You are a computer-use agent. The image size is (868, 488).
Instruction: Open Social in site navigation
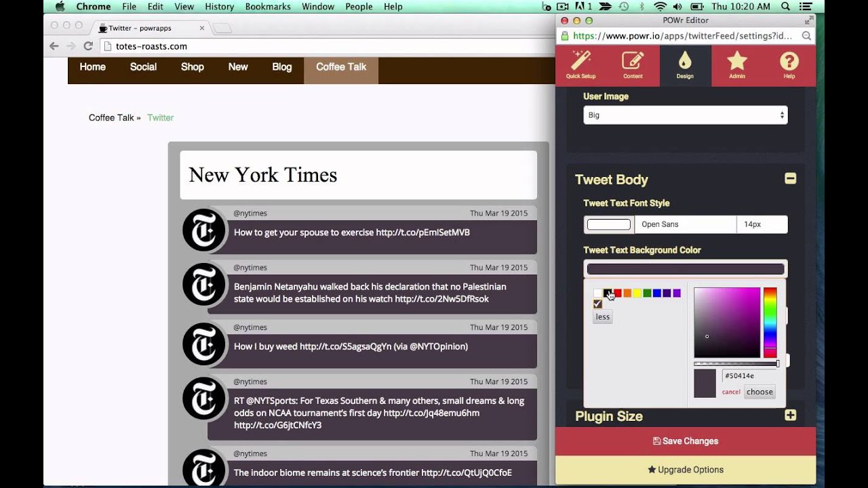tap(143, 66)
